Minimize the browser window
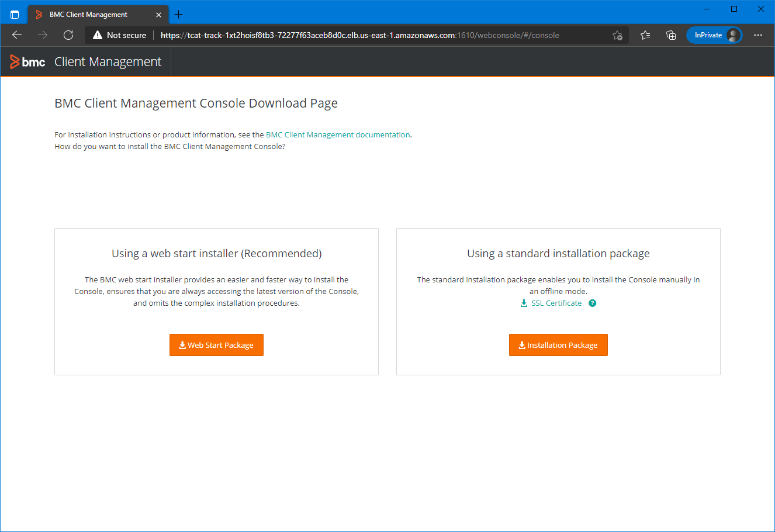Viewport: 775px width, 532px height. pyautogui.click(x=707, y=9)
